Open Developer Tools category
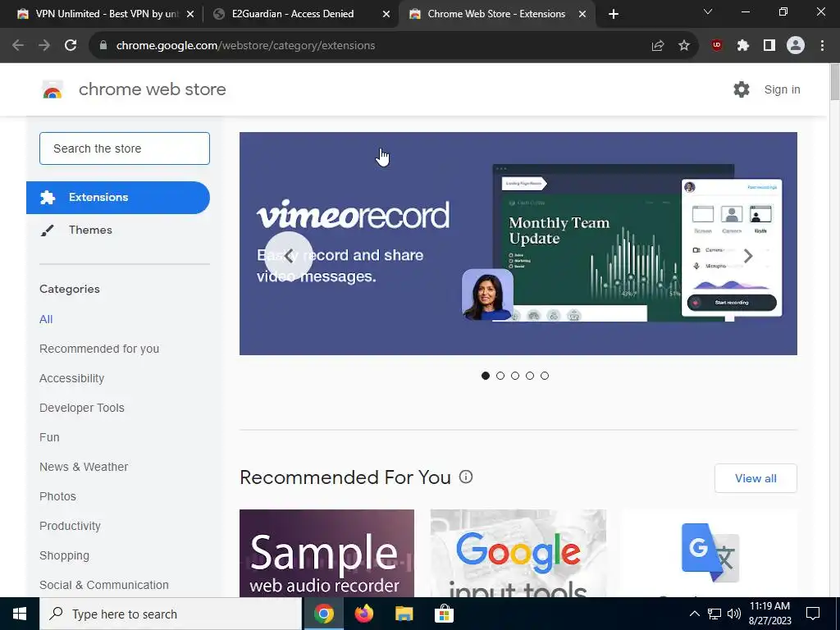The image size is (840, 630). click(x=82, y=408)
